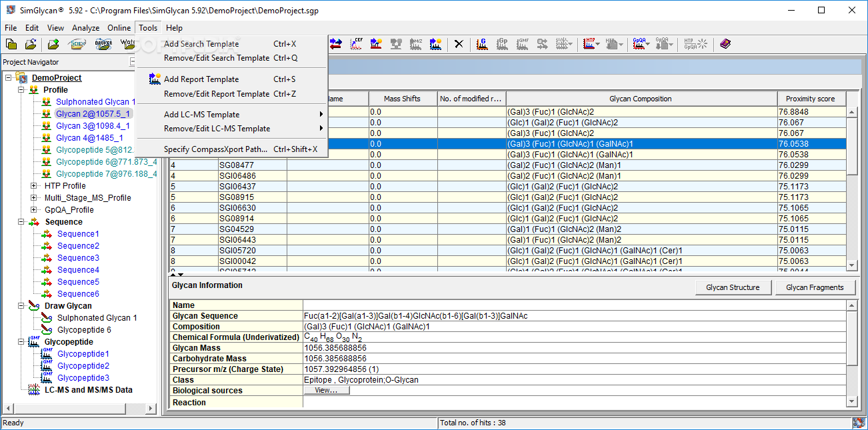Select Glycan 3@1098.4_1 in the tree
Viewport: 868px width, 430px height.
93,126
